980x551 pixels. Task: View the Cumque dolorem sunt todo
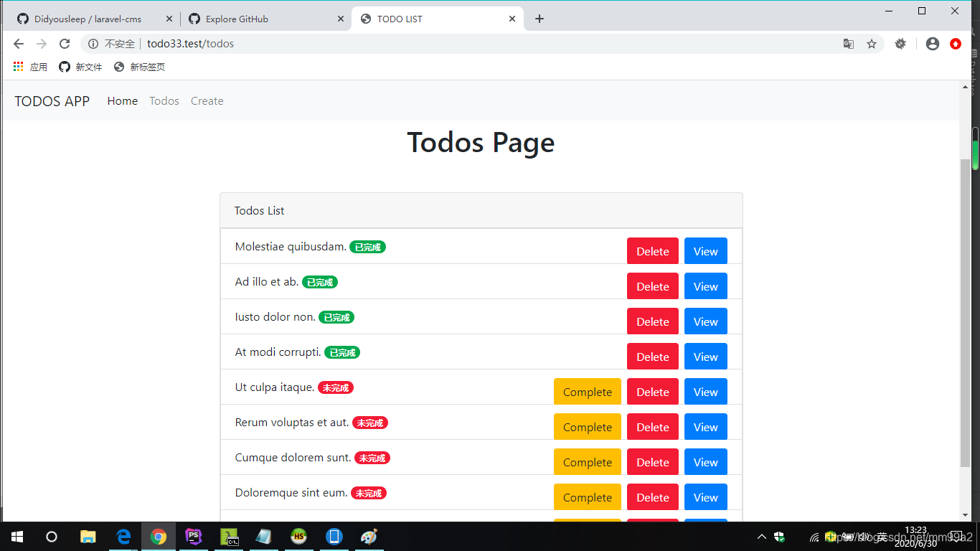(706, 462)
